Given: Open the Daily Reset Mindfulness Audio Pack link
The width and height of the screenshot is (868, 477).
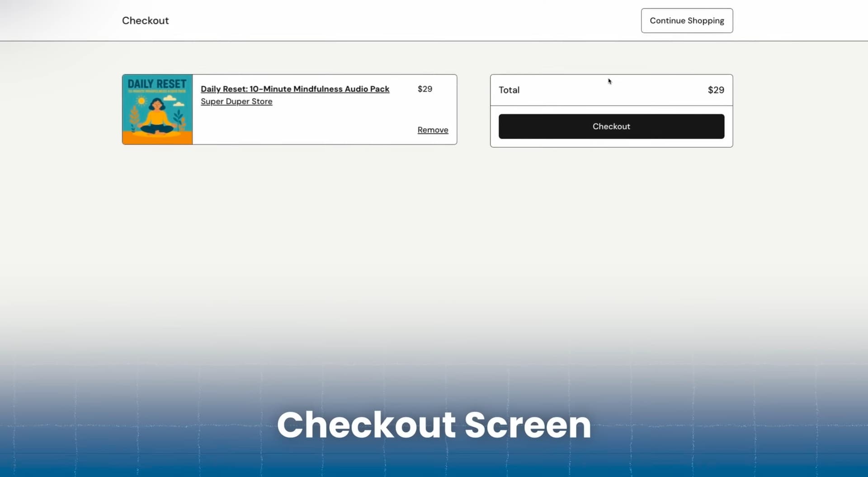Looking at the screenshot, I should tap(294, 89).
